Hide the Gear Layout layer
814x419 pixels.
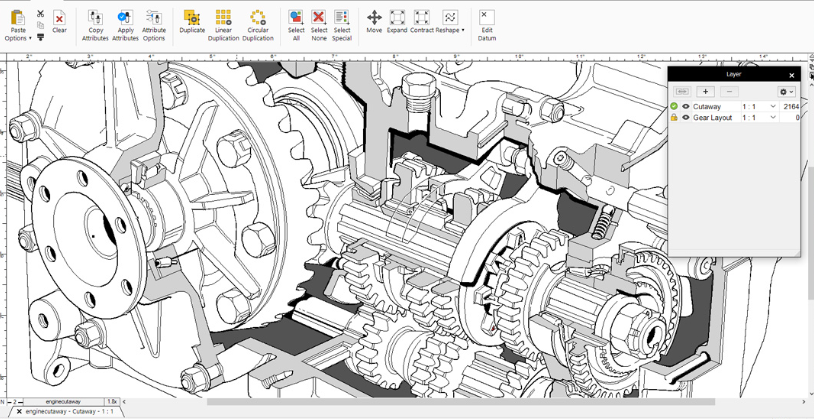686,117
